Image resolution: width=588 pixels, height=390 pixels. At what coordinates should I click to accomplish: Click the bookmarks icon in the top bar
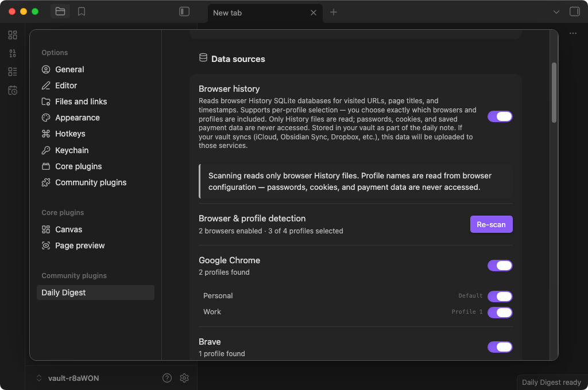82,11
